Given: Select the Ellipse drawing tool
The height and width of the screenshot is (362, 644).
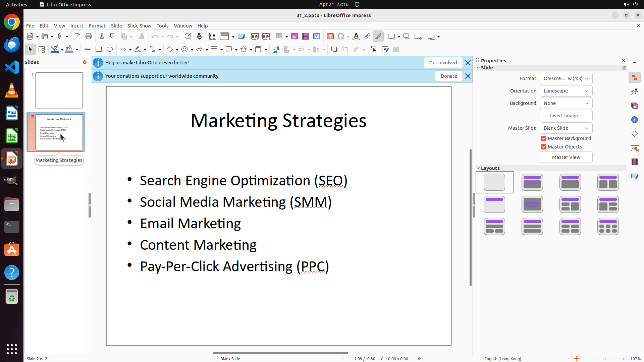Looking at the screenshot, I should pyautogui.click(x=110, y=50).
